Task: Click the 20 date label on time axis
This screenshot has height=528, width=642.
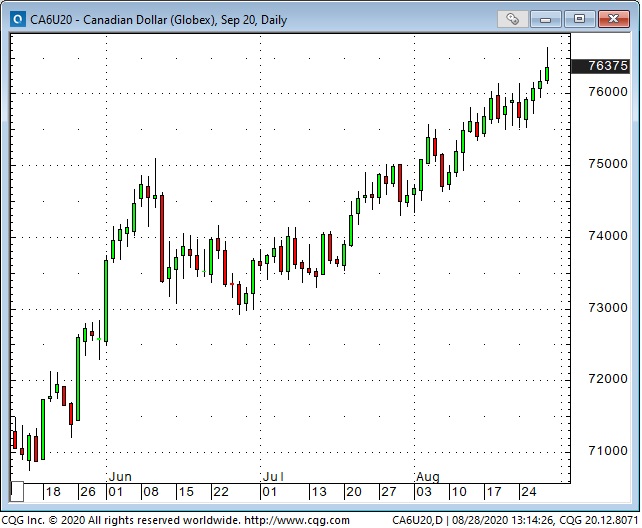Action: [354, 492]
